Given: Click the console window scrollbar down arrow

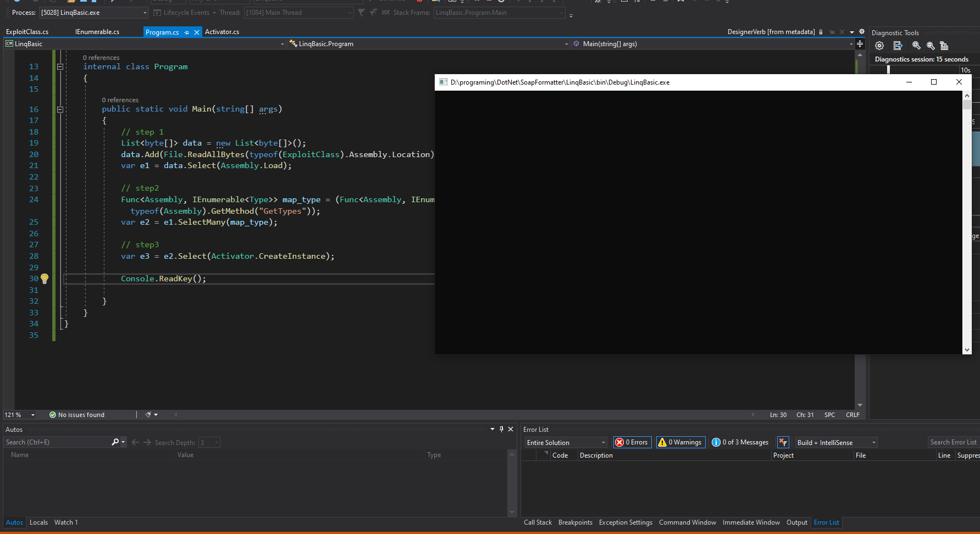Looking at the screenshot, I should [x=967, y=349].
